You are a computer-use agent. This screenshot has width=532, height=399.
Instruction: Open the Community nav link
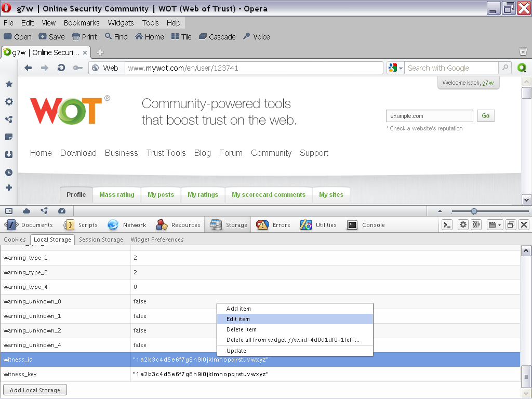coord(271,153)
